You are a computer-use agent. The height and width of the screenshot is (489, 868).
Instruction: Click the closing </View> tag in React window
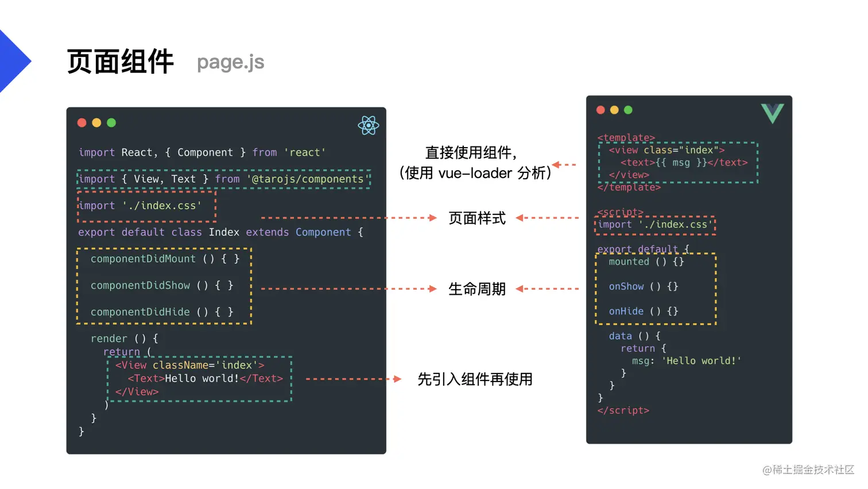pyautogui.click(x=137, y=391)
